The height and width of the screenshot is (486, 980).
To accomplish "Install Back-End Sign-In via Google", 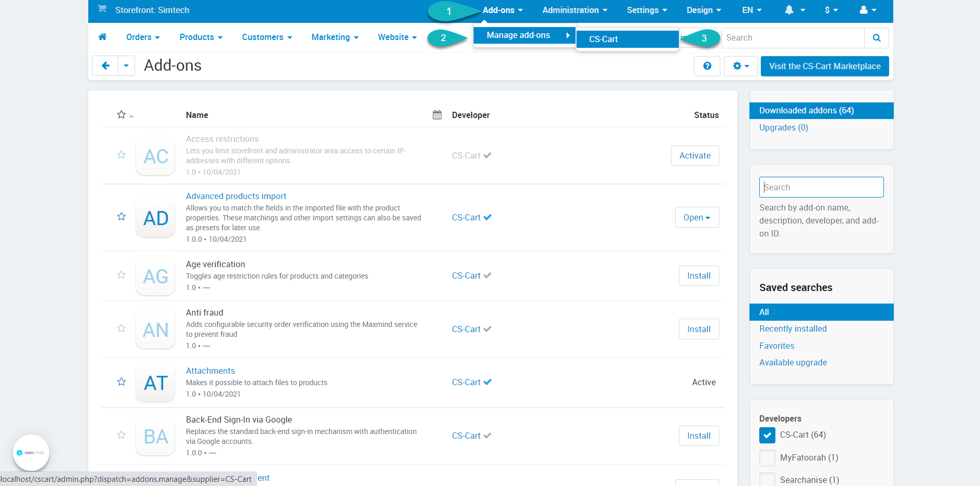I will (699, 436).
